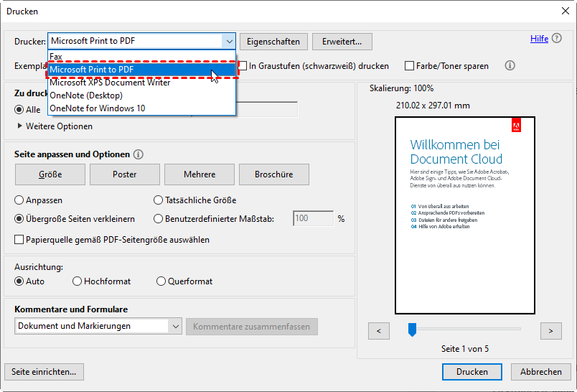Select OneNote (Desktop) printer

tap(141, 95)
